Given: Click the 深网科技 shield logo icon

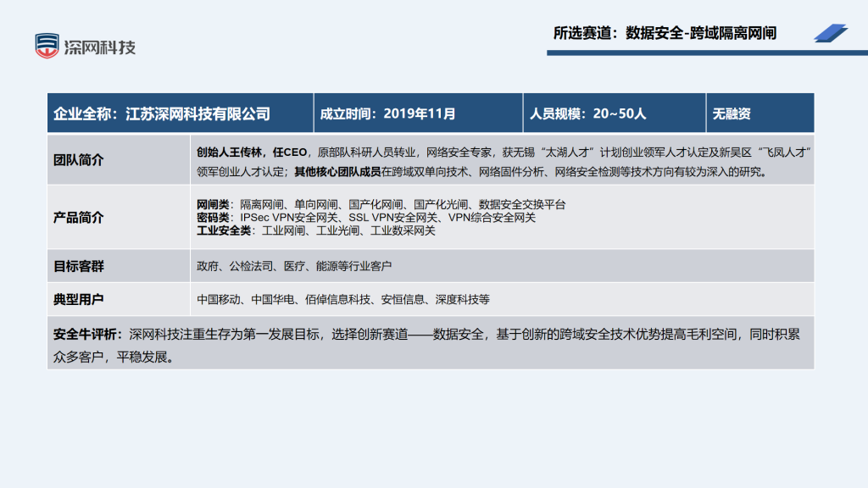Looking at the screenshot, I should (x=47, y=46).
